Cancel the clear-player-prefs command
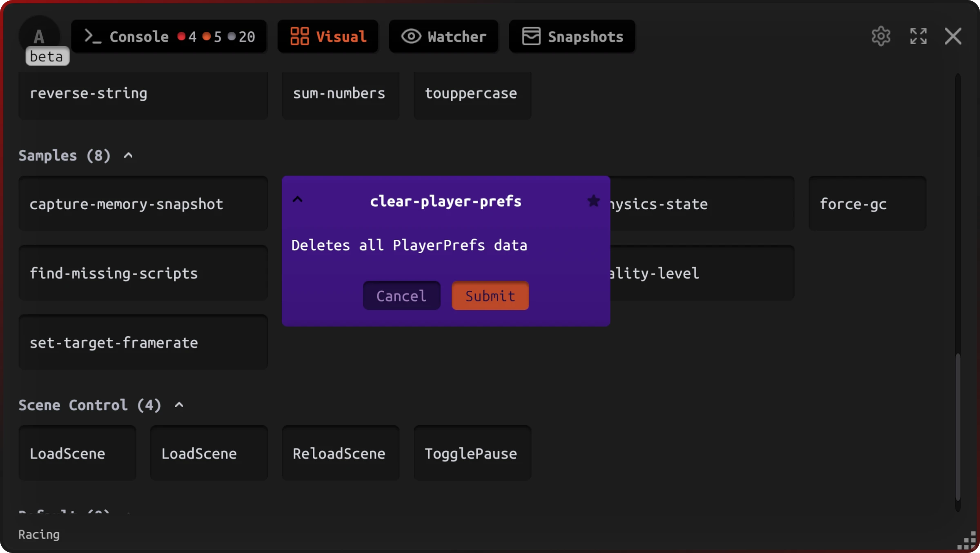 (x=401, y=296)
